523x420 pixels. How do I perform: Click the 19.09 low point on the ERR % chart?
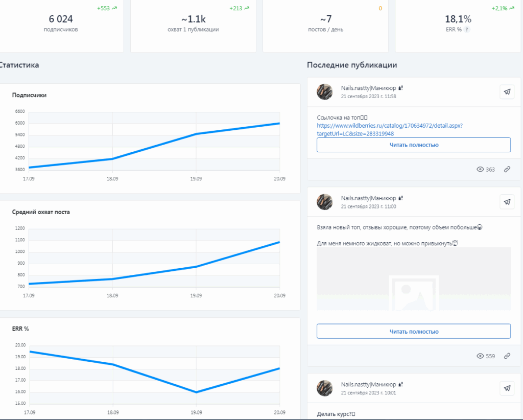coord(196,392)
